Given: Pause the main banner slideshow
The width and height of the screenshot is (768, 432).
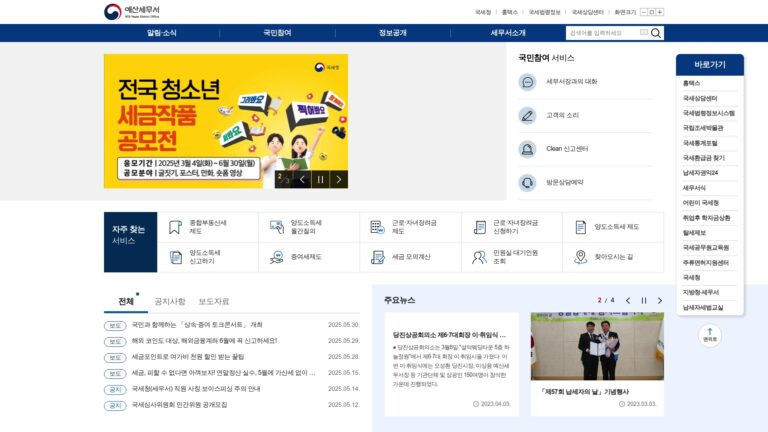Looking at the screenshot, I should click(x=320, y=180).
